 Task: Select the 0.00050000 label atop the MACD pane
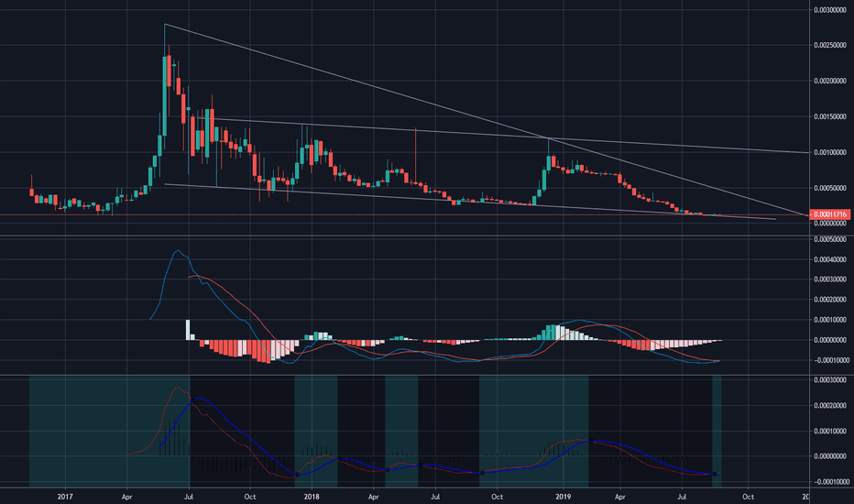[x=830, y=239]
